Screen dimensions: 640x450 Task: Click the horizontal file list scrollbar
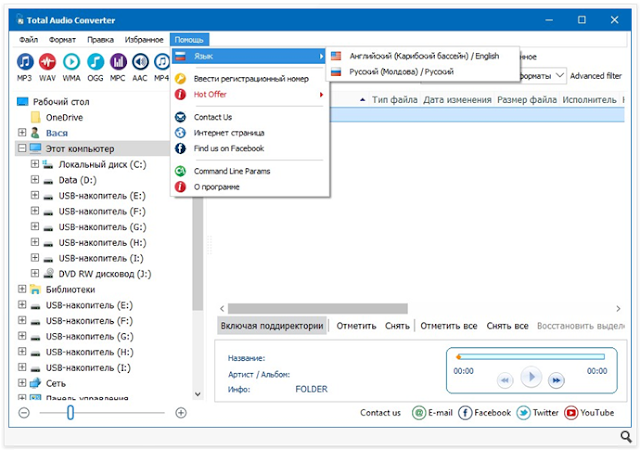tap(318, 309)
